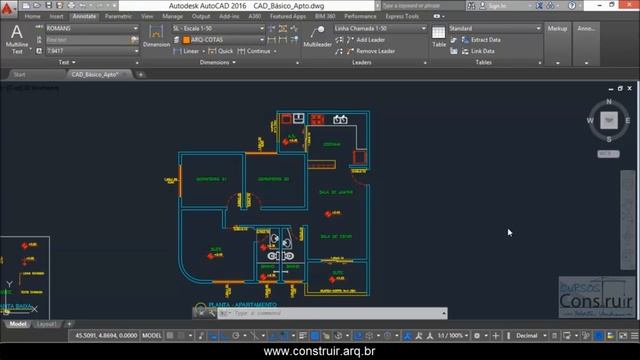Insert a Multileader
The width and height of the screenshot is (640, 360).
[317, 37]
